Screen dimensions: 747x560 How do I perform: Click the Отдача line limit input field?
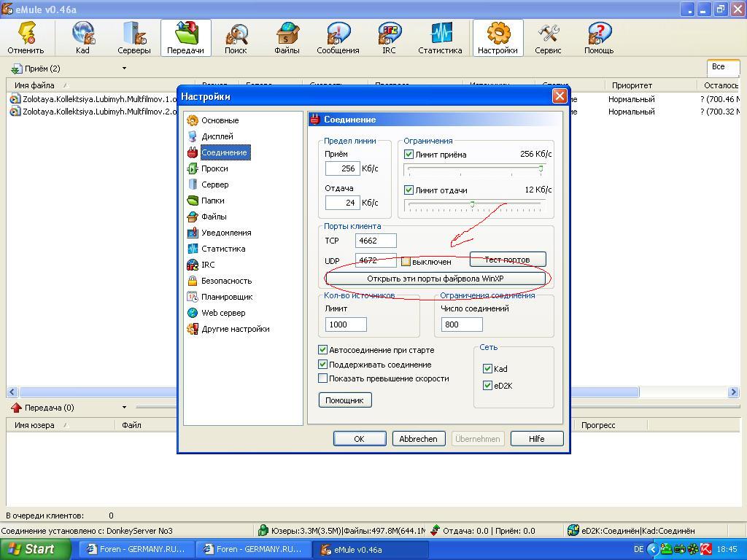(x=342, y=203)
